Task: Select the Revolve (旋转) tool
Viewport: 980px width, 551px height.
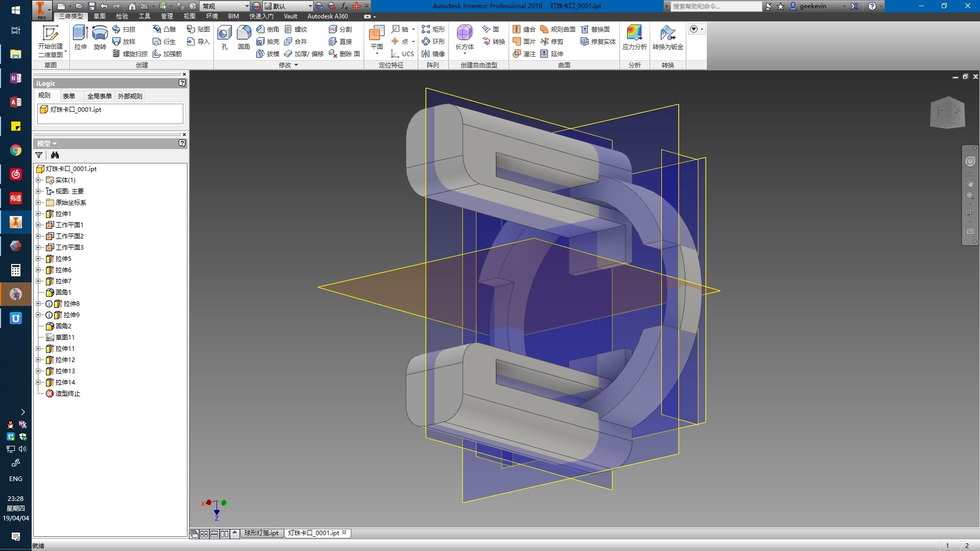Action: click(100, 34)
